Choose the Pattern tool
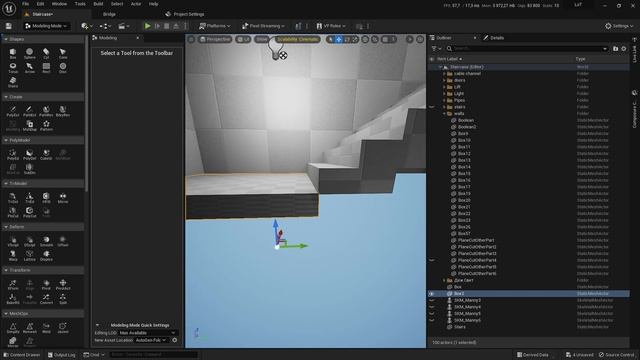Viewport: 640px width, 360px height. pyautogui.click(x=46, y=125)
